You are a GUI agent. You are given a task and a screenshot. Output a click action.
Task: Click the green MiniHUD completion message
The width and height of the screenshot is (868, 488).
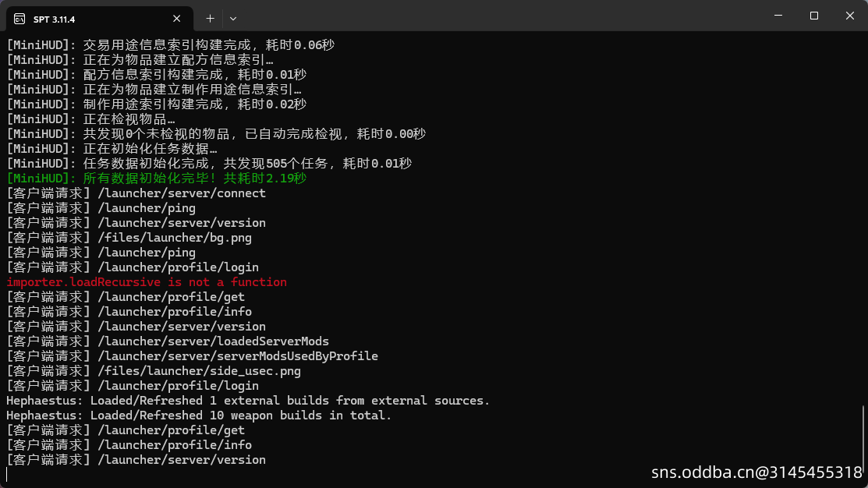[x=156, y=179]
